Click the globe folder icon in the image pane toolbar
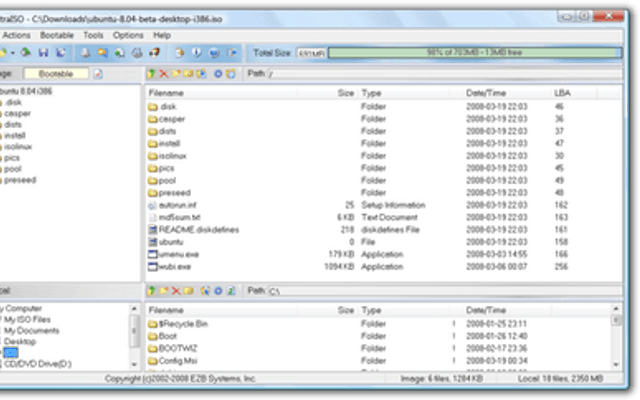640x400 pixels. coord(201,73)
